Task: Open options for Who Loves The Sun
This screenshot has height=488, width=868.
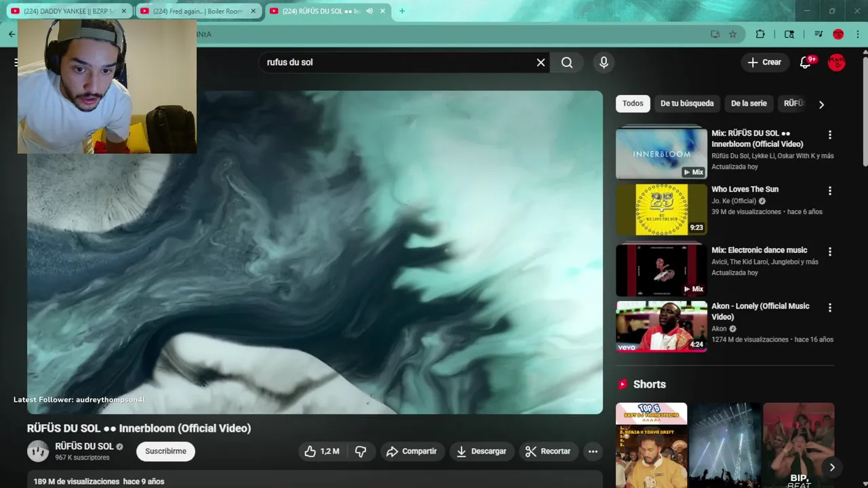Action: (x=829, y=191)
